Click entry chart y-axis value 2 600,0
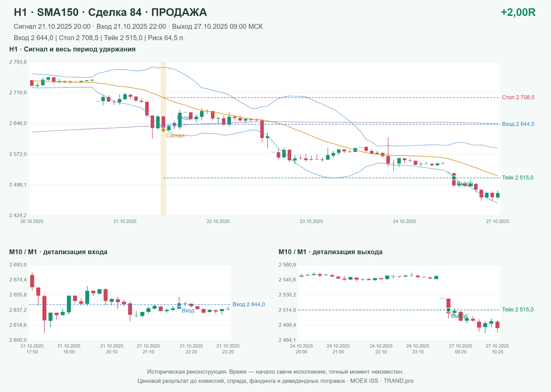Image resolution: width=551 pixels, height=392 pixels. [x=18, y=340]
